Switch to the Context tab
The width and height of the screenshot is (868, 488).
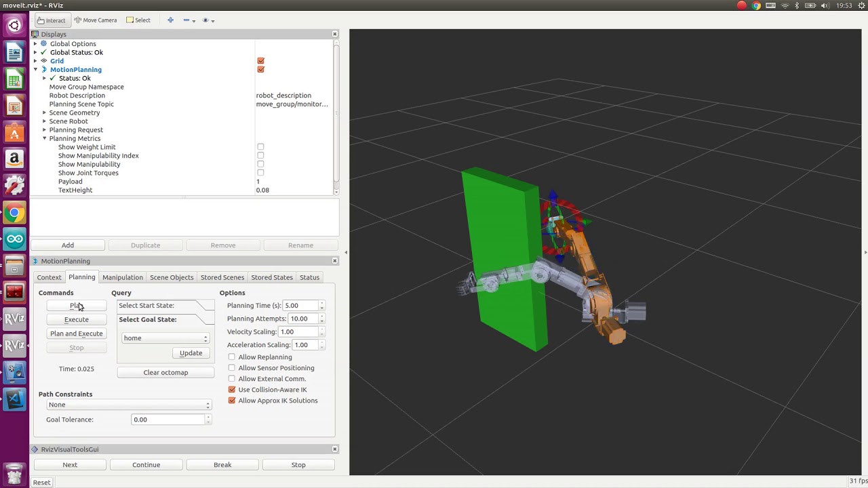49,277
